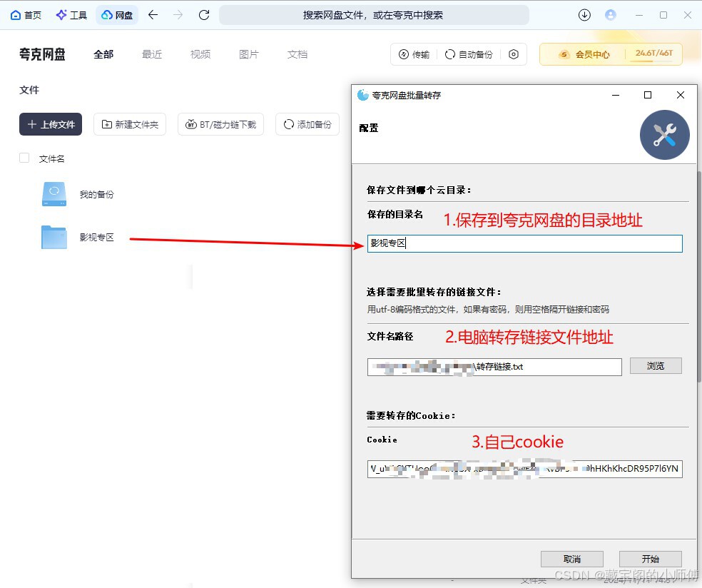The width and height of the screenshot is (702, 588).
Task: Click 开始 to start transfer
Action: [x=650, y=559]
